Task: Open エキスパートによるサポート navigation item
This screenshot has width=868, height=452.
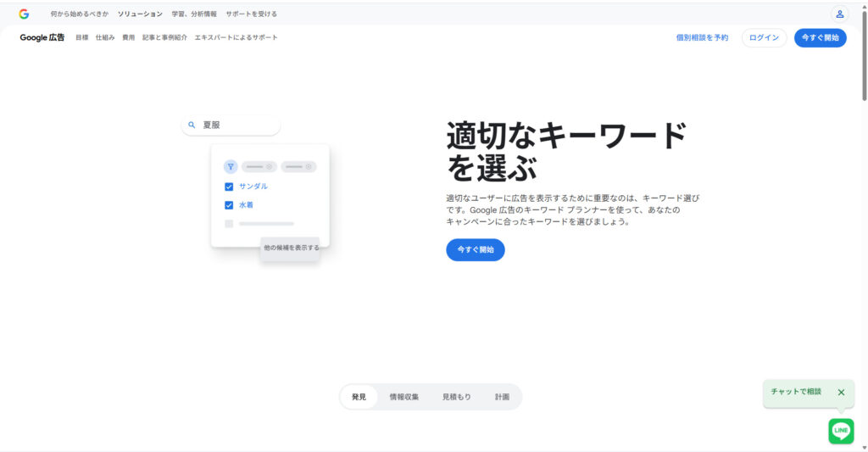Action: pyautogui.click(x=236, y=37)
